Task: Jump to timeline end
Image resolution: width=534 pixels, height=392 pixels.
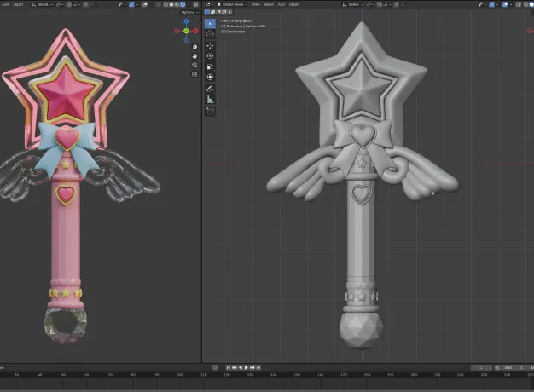Action: (x=258, y=367)
